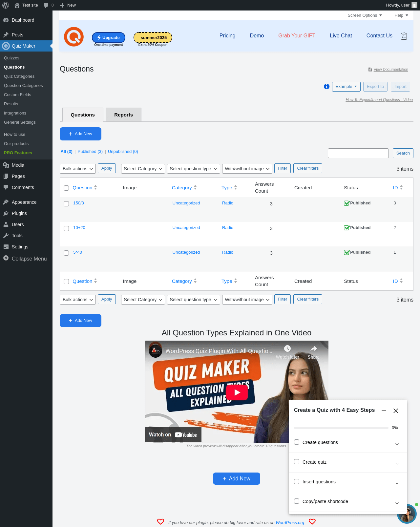Click the left red heart icon
This screenshot has height=527, width=420.
point(160,521)
